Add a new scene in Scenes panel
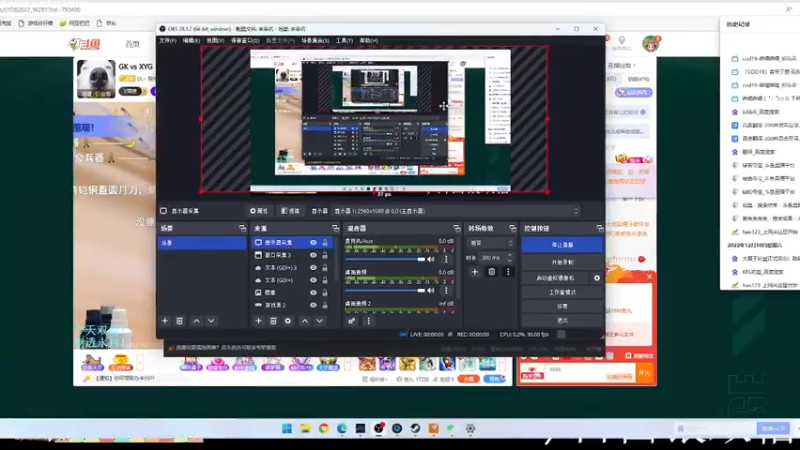Screen dimensions: 800x450 (165, 321)
